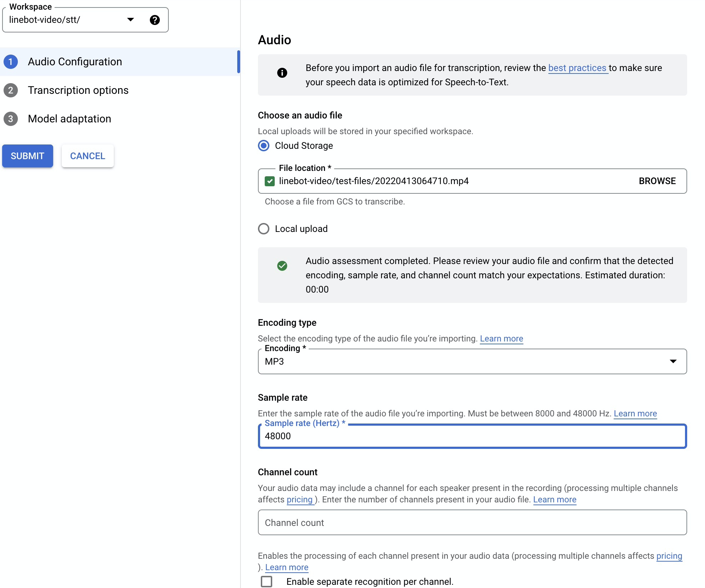Click the CANCEL button

87,156
